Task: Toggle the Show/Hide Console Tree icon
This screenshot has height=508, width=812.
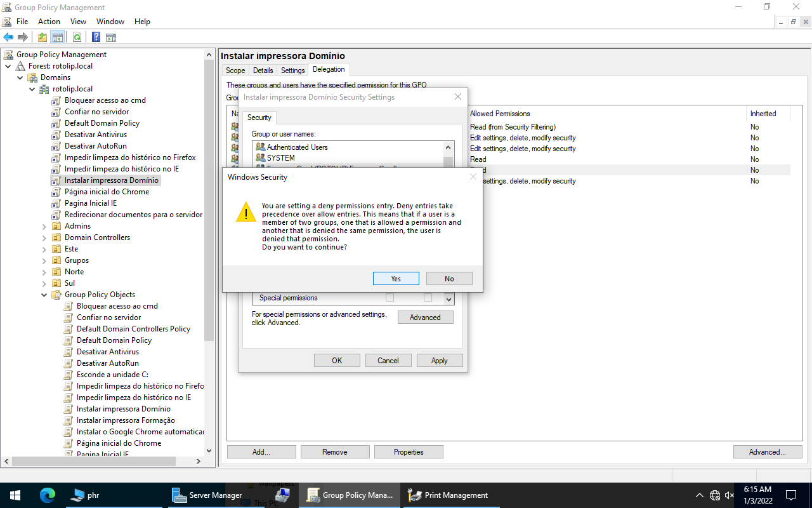Action: click(x=58, y=37)
